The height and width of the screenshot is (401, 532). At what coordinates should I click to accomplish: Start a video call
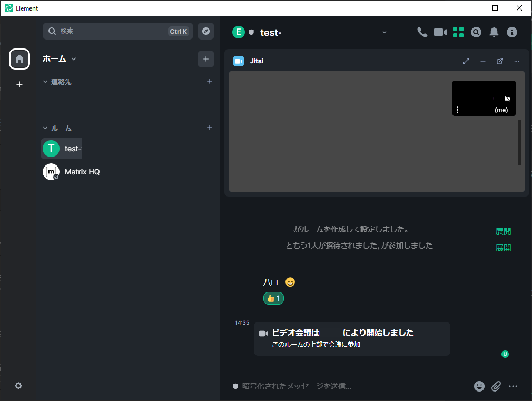coord(440,32)
